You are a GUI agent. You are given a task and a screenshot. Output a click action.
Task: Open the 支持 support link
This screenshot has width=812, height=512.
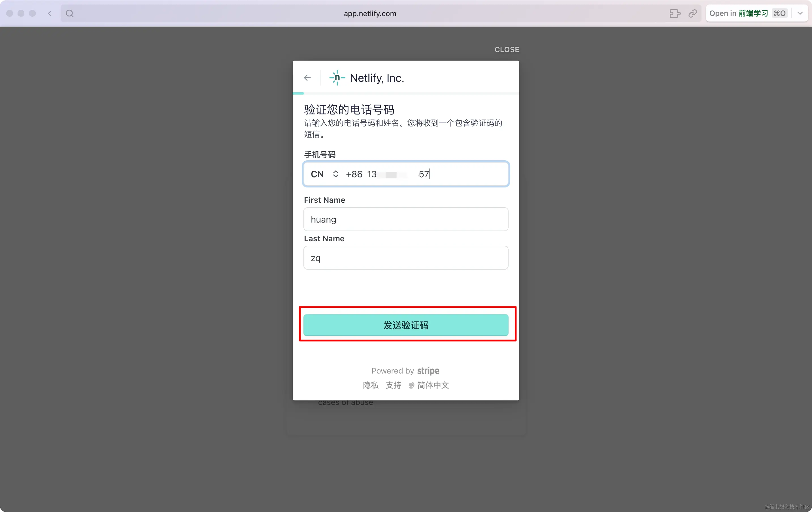[x=393, y=385]
